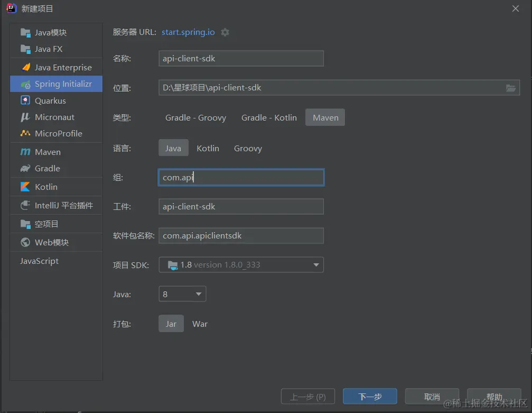
Task: Click the 上一步 (P) button
Action: [307, 397]
